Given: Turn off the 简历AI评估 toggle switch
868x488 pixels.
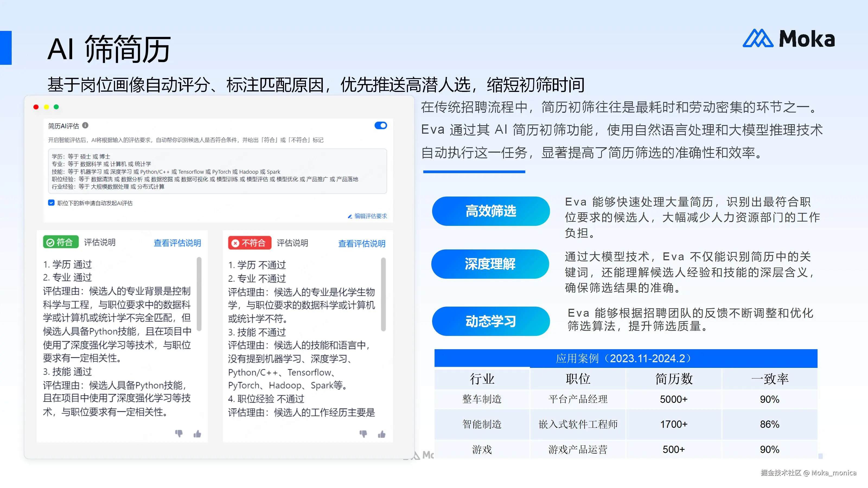Looking at the screenshot, I should click(x=380, y=126).
